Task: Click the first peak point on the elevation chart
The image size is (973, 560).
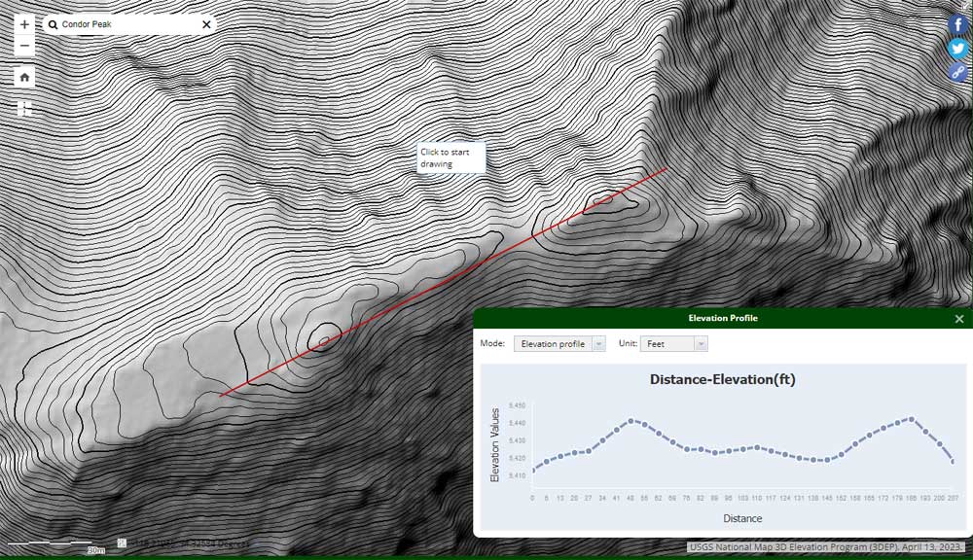Action: click(x=631, y=420)
